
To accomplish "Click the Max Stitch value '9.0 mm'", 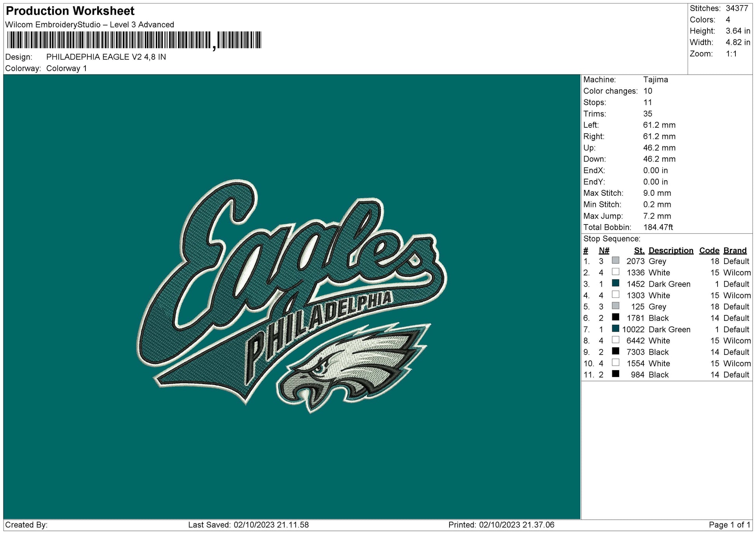I will point(657,193).
